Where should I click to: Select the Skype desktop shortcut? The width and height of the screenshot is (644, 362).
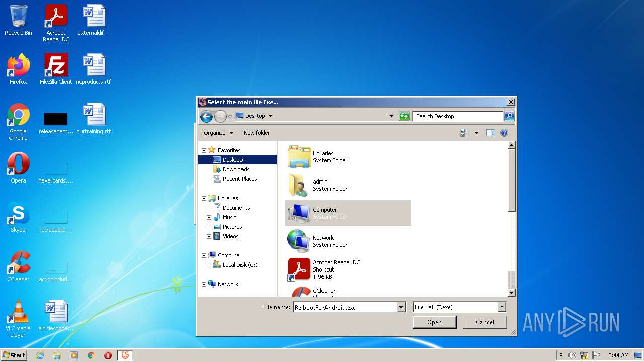(x=18, y=217)
